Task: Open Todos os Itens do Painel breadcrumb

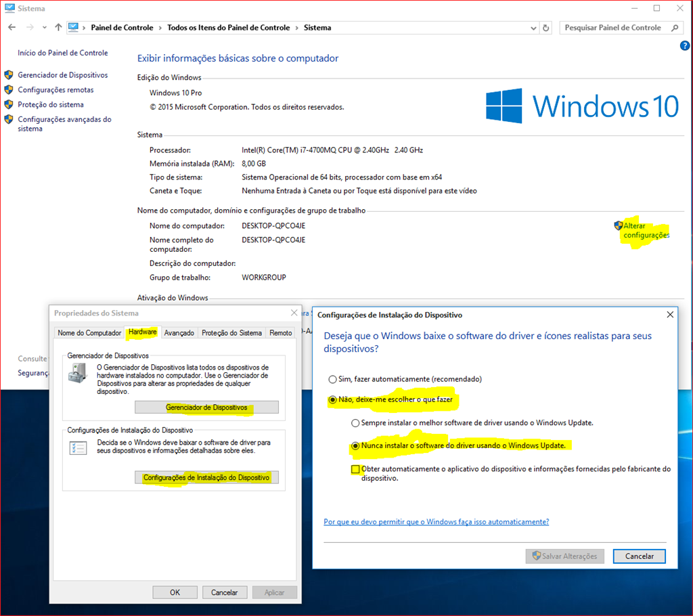Action: [229, 28]
